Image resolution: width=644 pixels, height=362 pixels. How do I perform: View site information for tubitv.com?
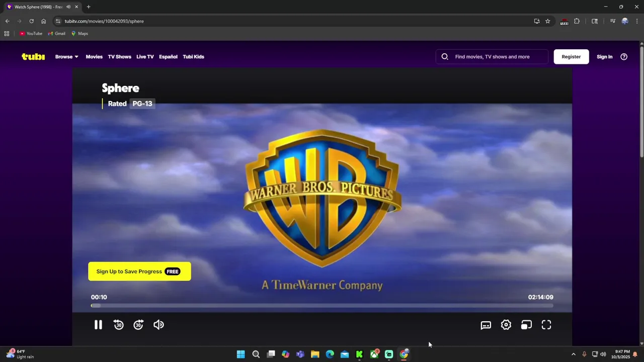coord(58,21)
